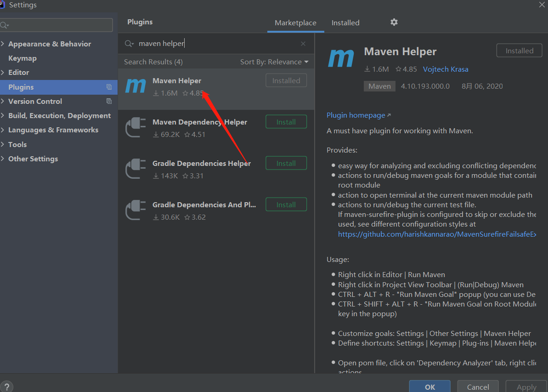Click the 69.2K downloads count

(x=166, y=134)
